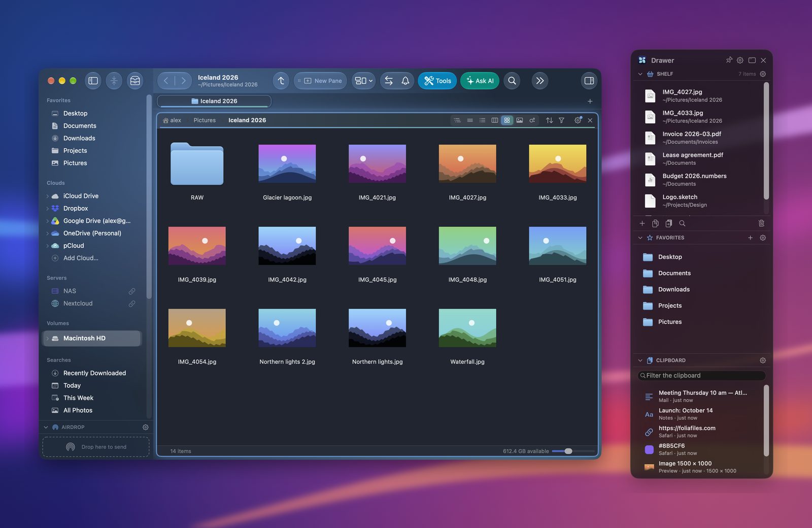Switch to gallery image view
The image size is (812, 528).
click(x=519, y=120)
